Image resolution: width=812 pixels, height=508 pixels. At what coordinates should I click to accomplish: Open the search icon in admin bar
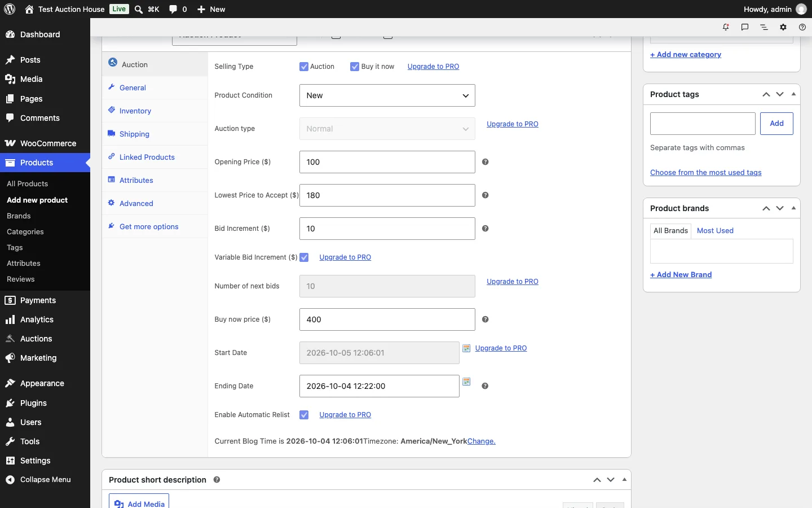[139, 9]
